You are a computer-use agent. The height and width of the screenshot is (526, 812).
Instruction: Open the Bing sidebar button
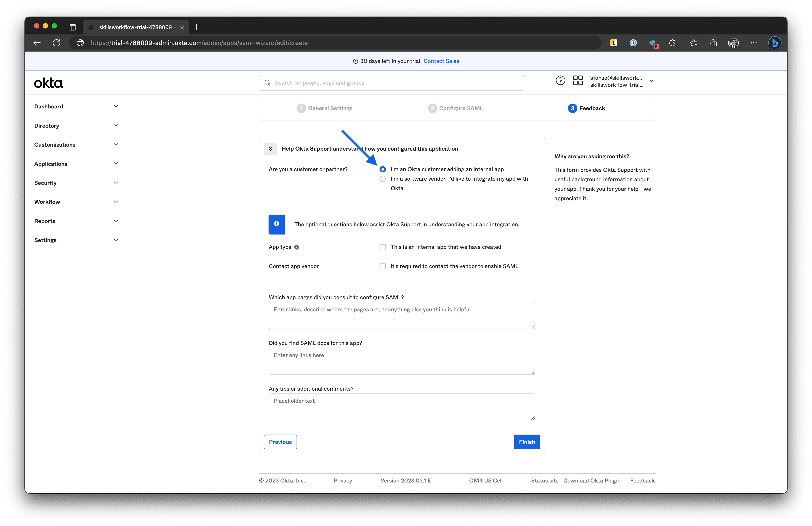pyautogui.click(x=775, y=43)
